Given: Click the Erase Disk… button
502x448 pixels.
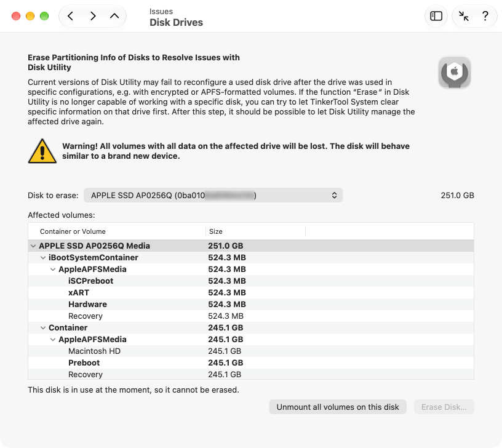Looking at the screenshot, I should (444, 407).
